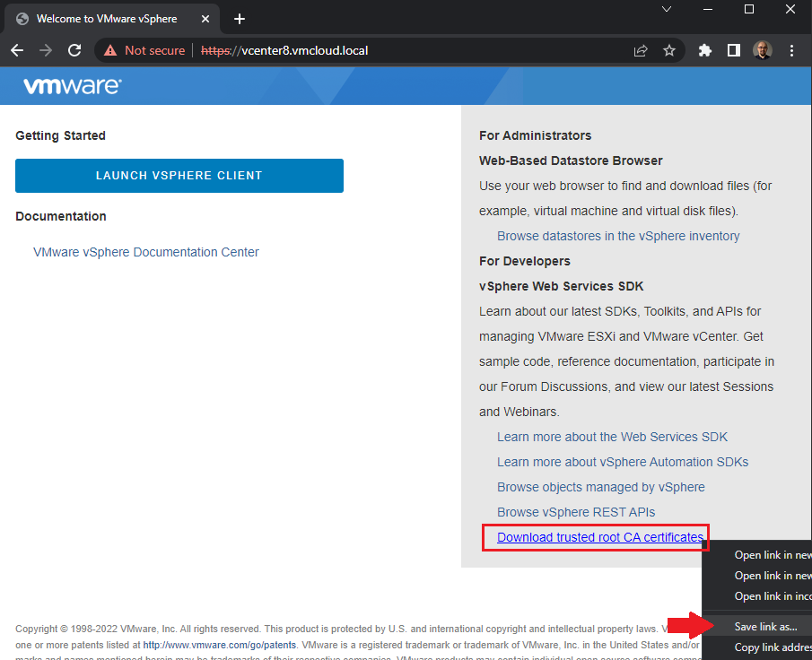Open a new tab with plus
Viewport: 812px width, 660px height.
point(240,19)
